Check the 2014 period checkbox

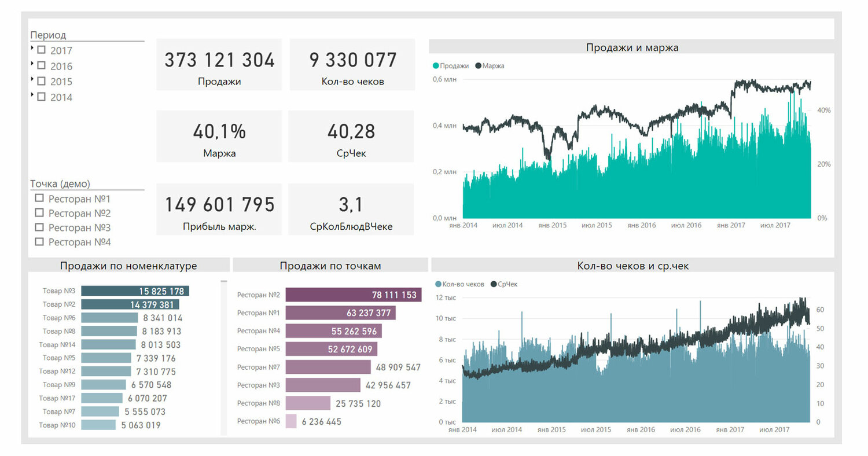click(41, 97)
